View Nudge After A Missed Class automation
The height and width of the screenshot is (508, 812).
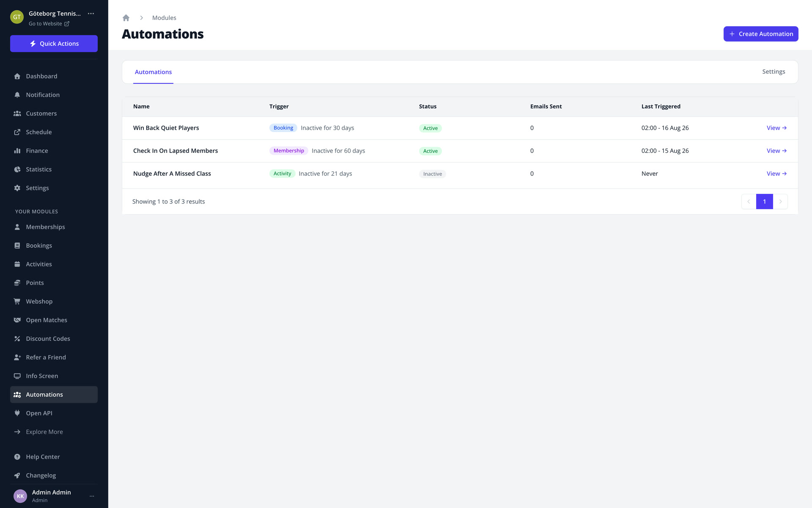point(776,174)
